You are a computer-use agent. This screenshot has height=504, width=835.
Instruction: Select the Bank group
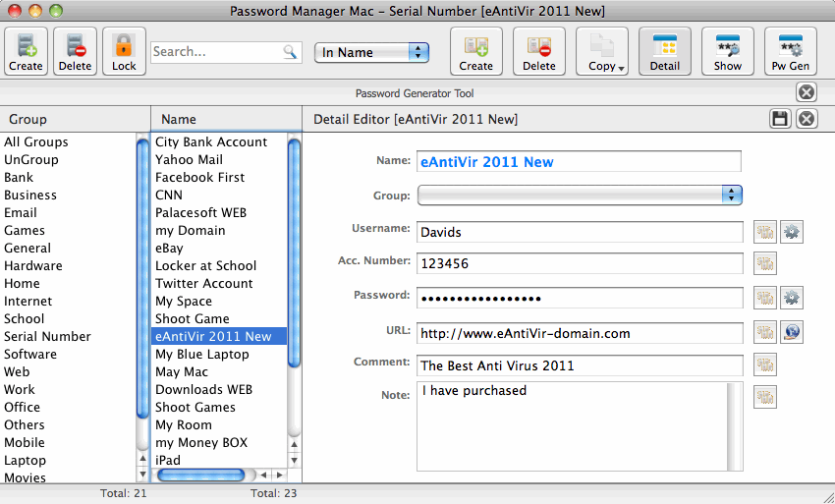coord(19,177)
